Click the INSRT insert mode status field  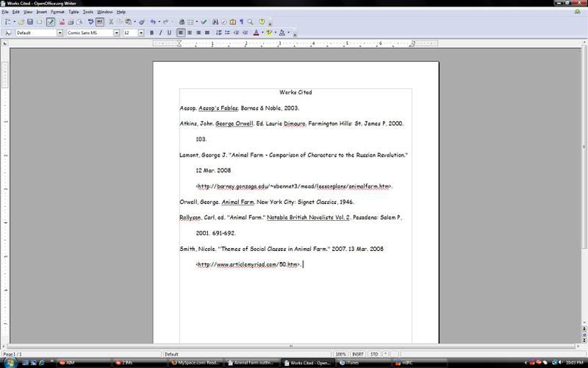(358, 354)
